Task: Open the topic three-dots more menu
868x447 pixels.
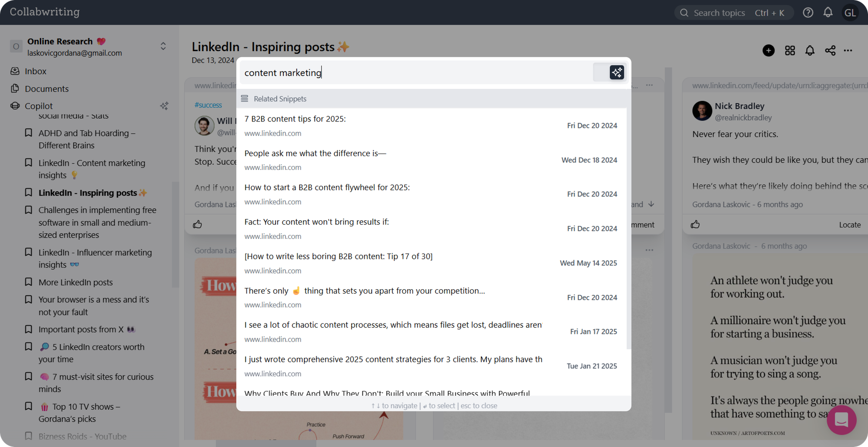Action: [x=848, y=51]
